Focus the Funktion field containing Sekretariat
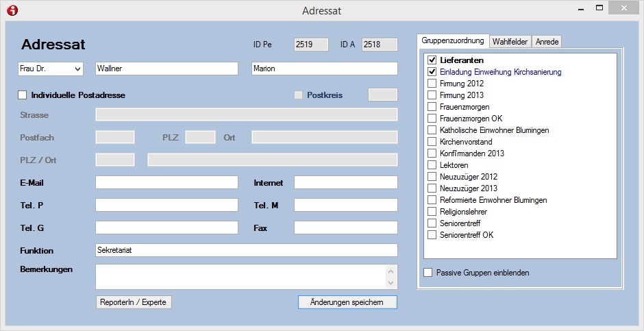The height and width of the screenshot is (331, 644). (246, 250)
